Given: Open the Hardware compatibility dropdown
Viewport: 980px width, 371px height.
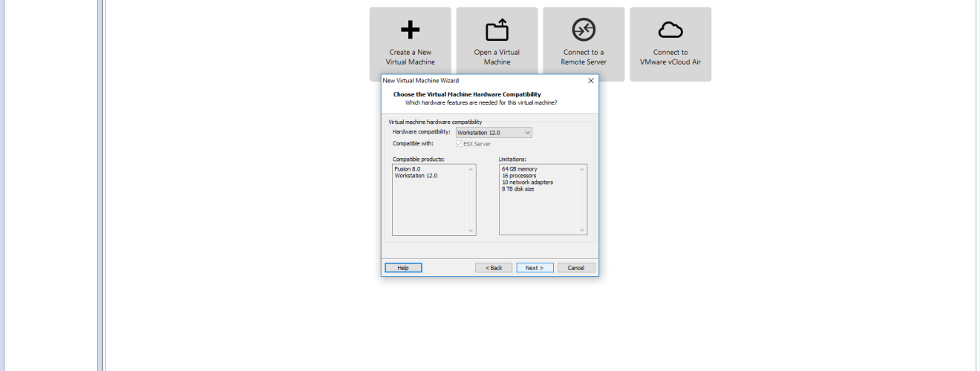Looking at the screenshot, I should click(494, 132).
